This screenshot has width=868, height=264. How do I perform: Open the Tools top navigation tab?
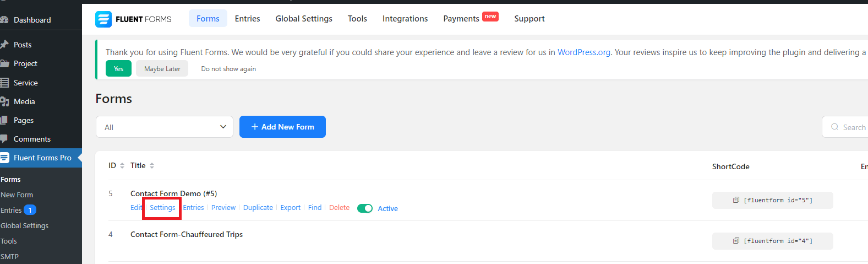point(357,18)
